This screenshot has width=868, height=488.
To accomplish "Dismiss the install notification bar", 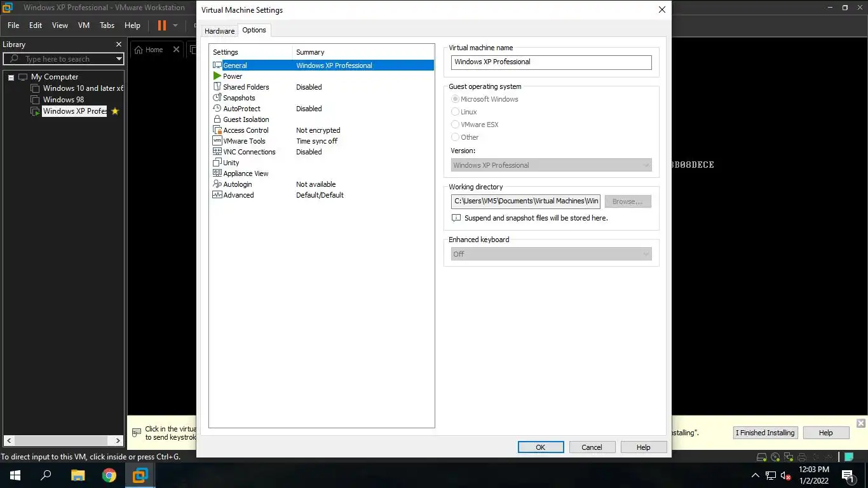I will [x=861, y=423].
